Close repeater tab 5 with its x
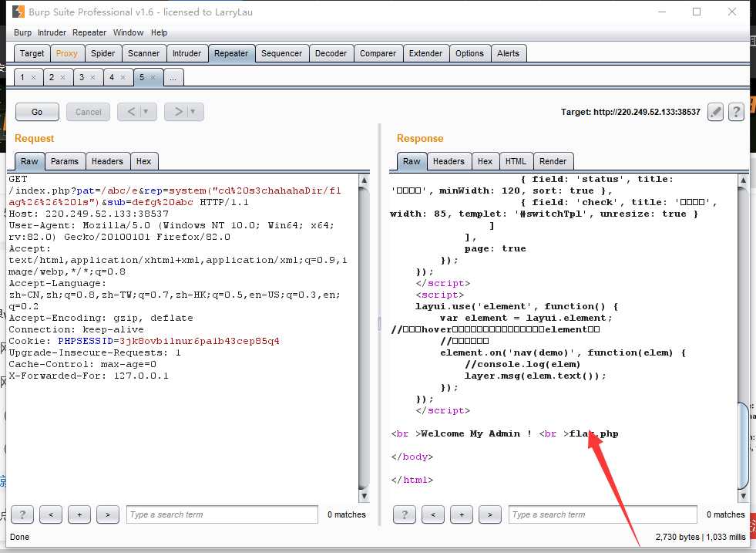 coord(153,77)
